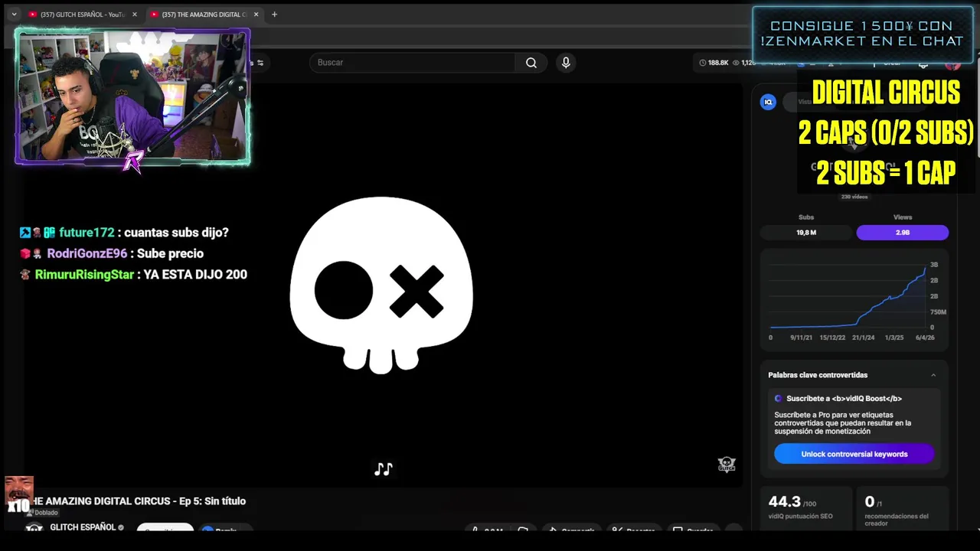980x551 pixels.
Task: Click the music notes icon in video
Action: tap(384, 468)
